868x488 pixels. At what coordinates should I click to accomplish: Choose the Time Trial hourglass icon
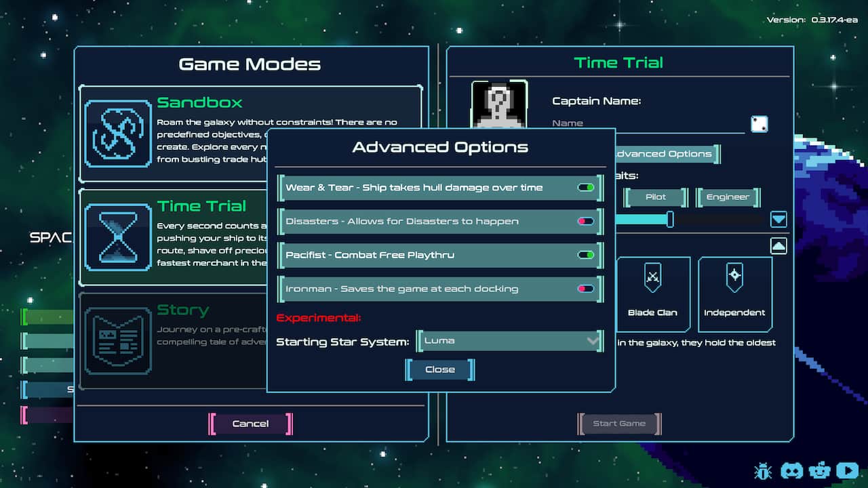click(118, 237)
